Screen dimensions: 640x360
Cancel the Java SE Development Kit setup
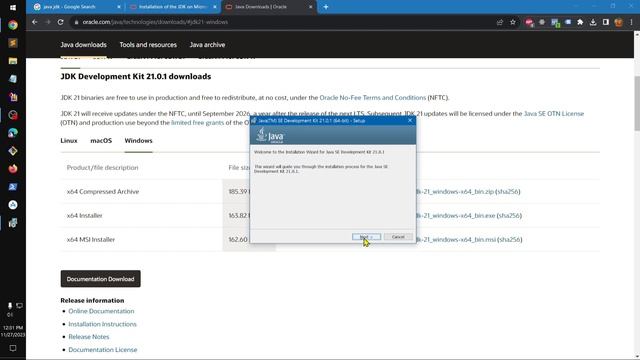pyautogui.click(x=398, y=237)
